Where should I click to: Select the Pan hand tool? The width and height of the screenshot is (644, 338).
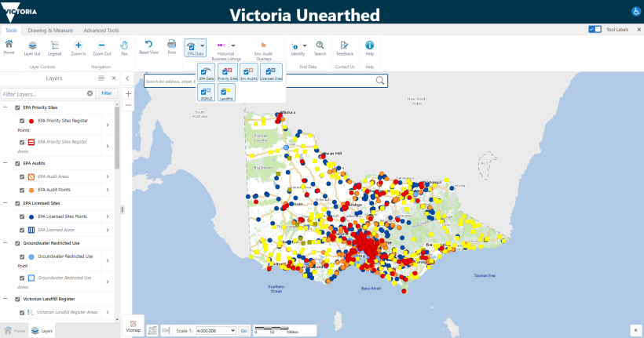coord(124,45)
